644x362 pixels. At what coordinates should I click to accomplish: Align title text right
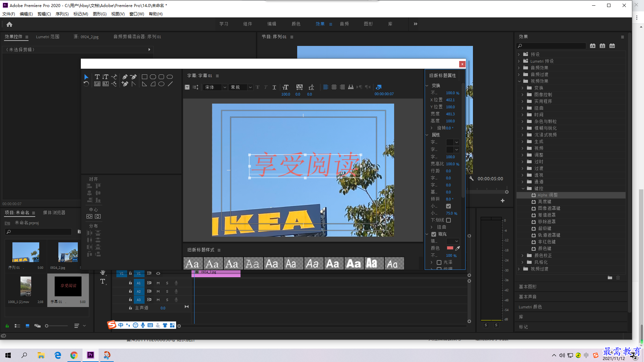[x=342, y=87]
